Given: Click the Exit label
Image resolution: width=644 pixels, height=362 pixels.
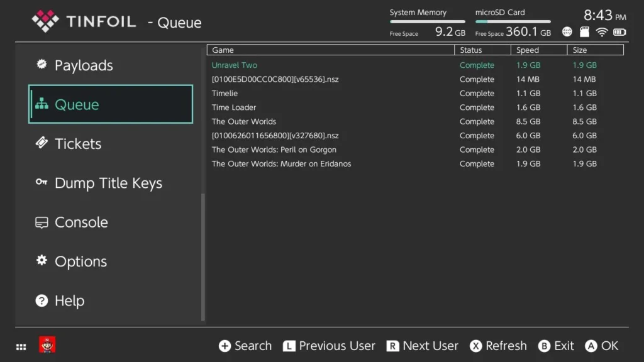Looking at the screenshot, I should point(564,346).
